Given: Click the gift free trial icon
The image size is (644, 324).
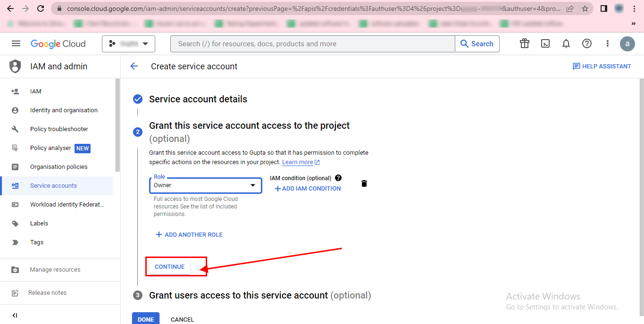Looking at the screenshot, I should (524, 44).
